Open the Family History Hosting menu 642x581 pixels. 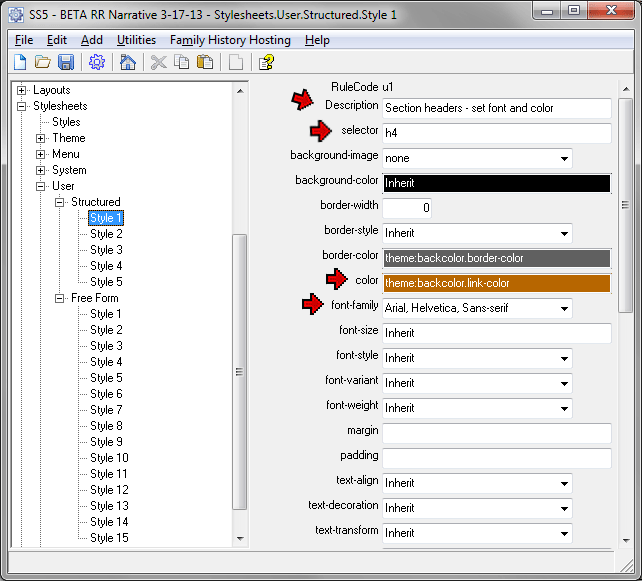230,40
